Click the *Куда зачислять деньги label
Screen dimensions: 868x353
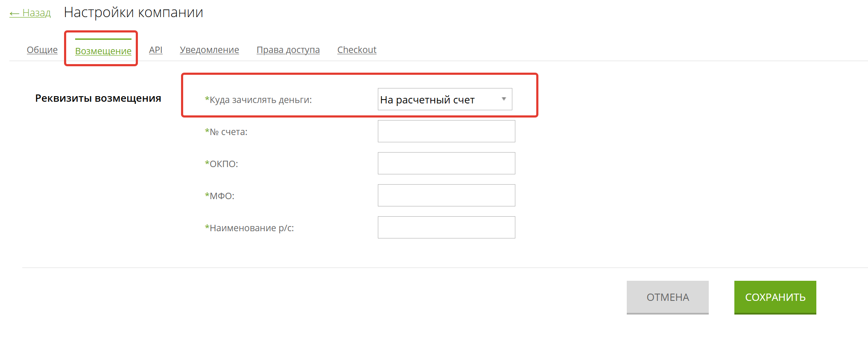258,100
